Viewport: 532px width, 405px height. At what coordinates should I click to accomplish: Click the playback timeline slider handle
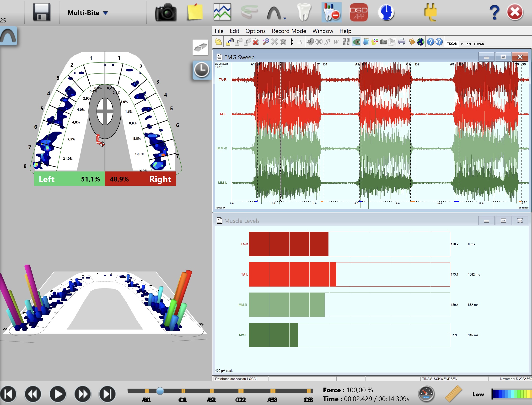coord(160,391)
